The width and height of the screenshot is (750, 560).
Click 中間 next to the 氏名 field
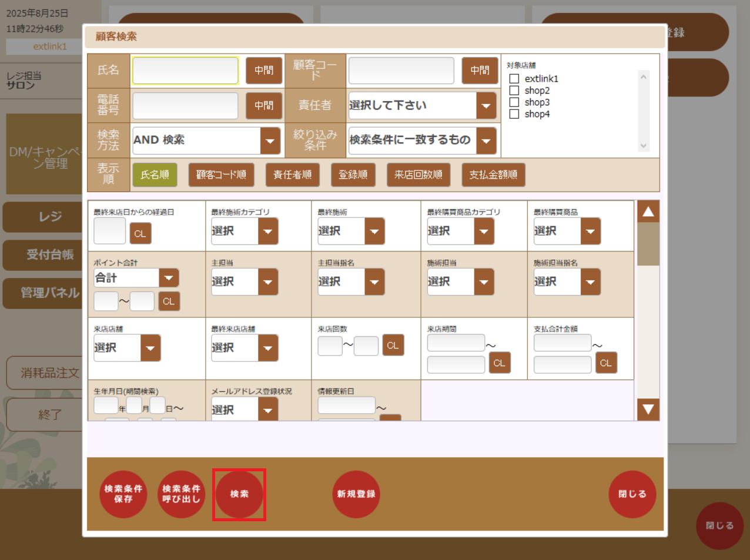coord(264,71)
